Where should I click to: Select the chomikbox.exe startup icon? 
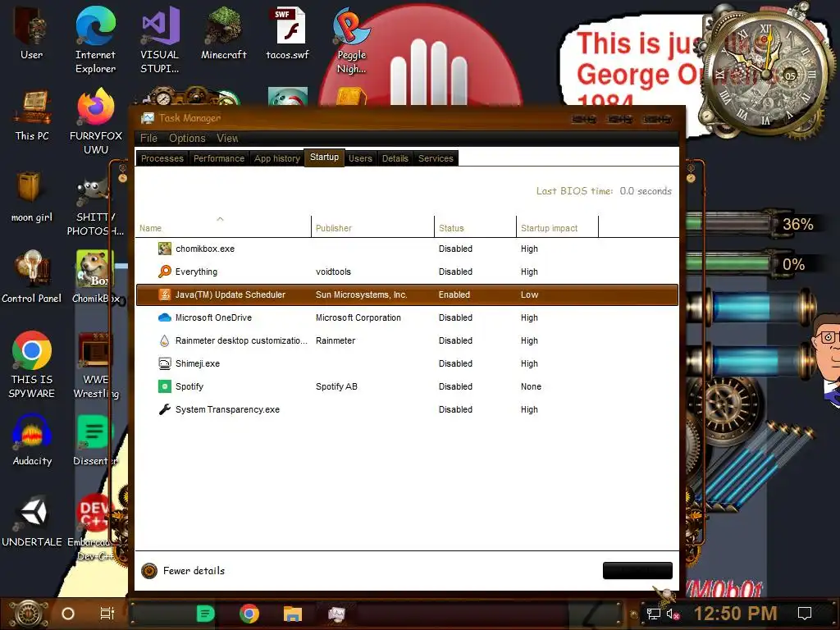[x=164, y=249]
